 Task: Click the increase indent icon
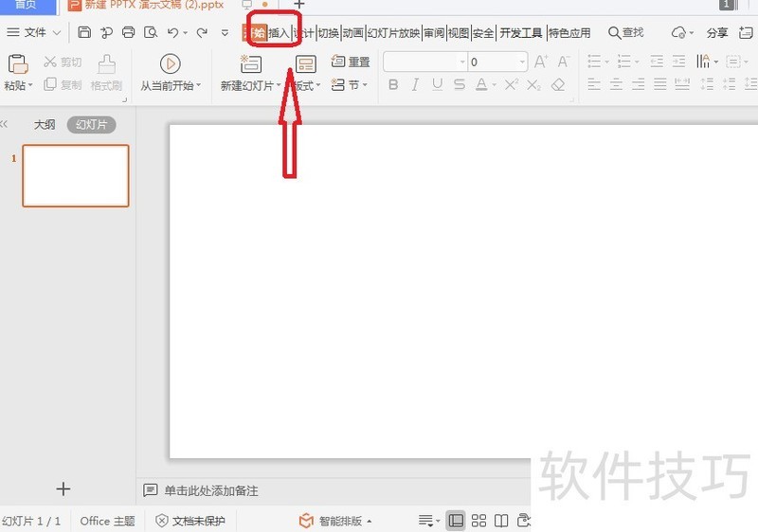click(x=678, y=62)
